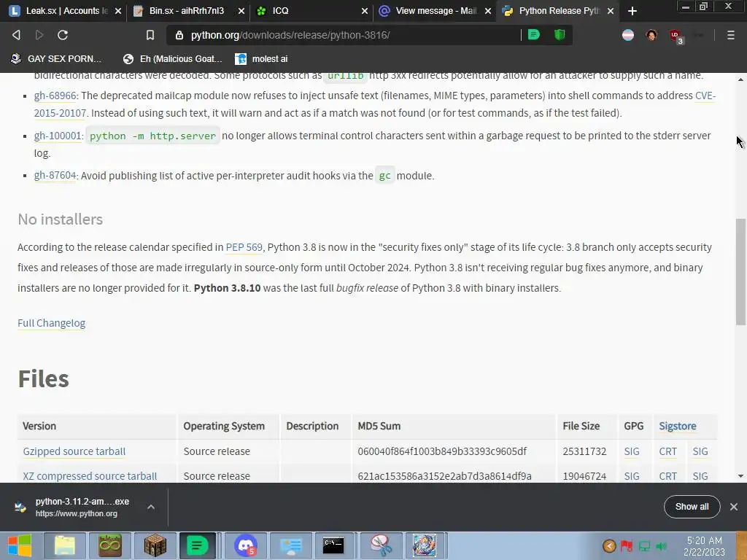Screen dimensions: 747x560
Task: Open the green infinity block taskbar app
Action: click(x=109, y=545)
